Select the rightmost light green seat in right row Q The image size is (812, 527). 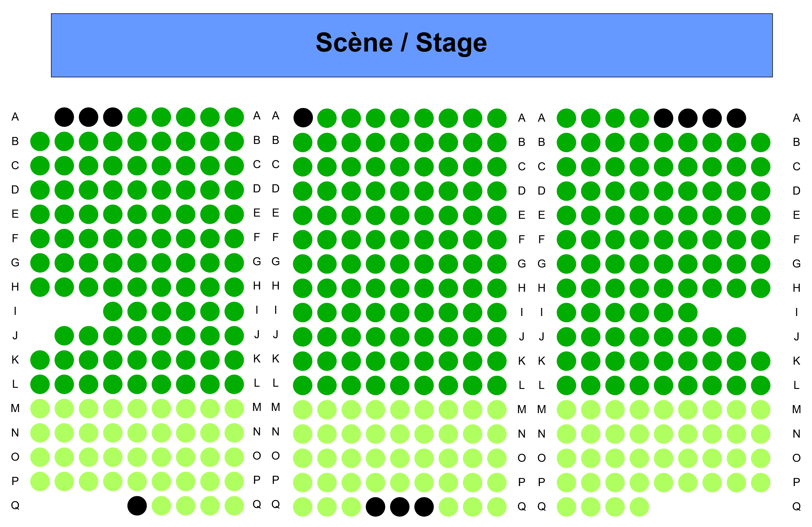coord(639,507)
